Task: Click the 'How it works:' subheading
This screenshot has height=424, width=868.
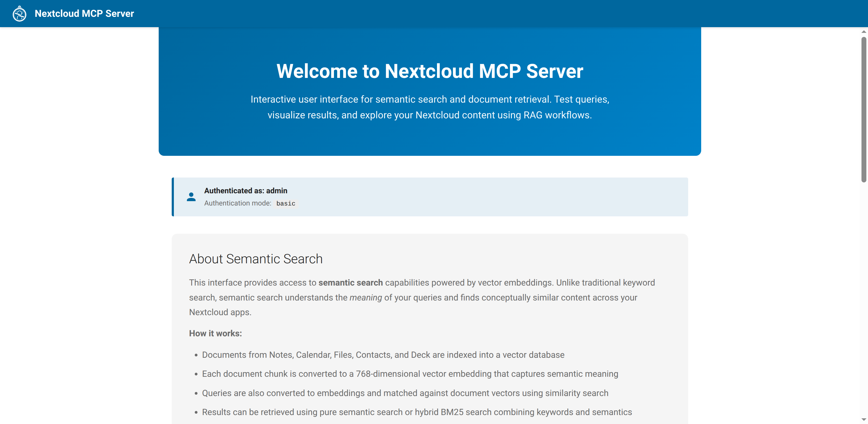Action: tap(215, 333)
